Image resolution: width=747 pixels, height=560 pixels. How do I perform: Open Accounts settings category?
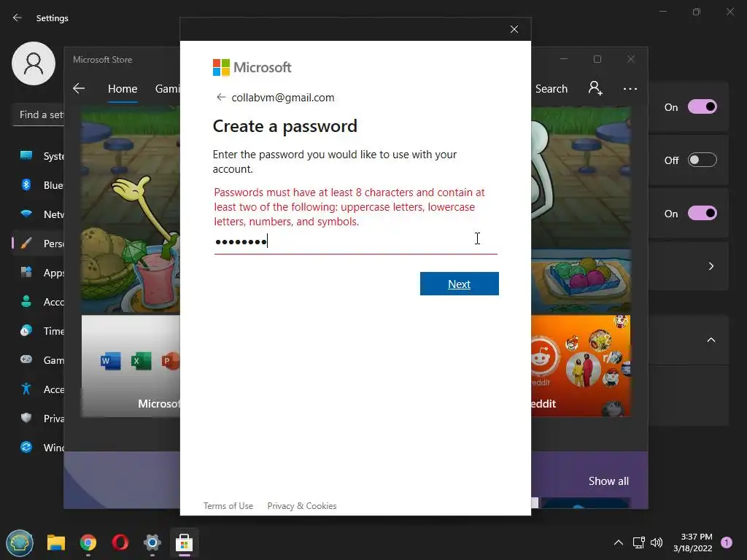[x=39, y=302]
